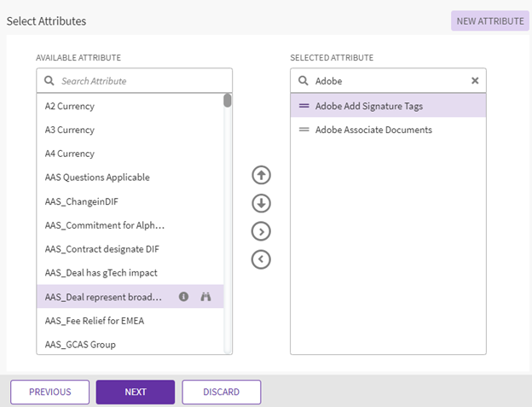The height and width of the screenshot is (407, 532).
Task: Click binoculars icon on AAS_Deal represent broad row
Action: tap(205, 297)
